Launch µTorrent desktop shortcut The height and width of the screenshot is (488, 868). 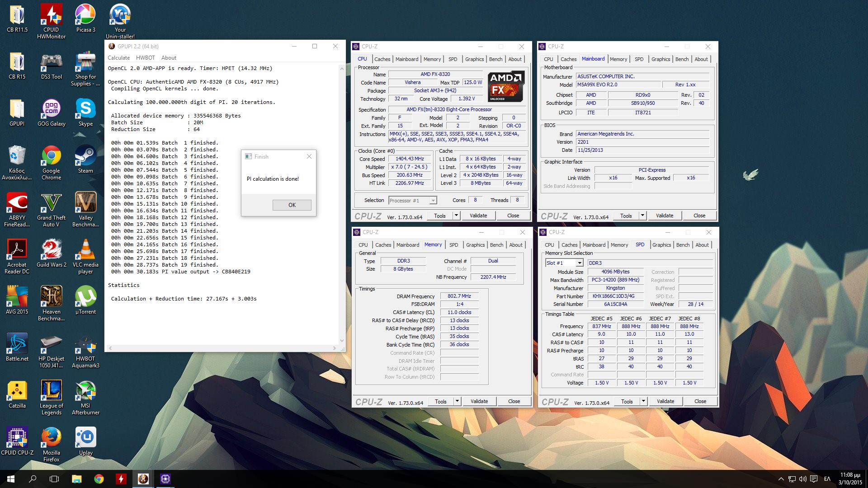[x=85, y=300]
